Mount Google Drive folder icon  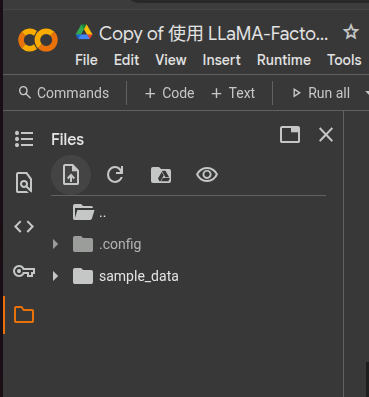[x=161, y=175]
